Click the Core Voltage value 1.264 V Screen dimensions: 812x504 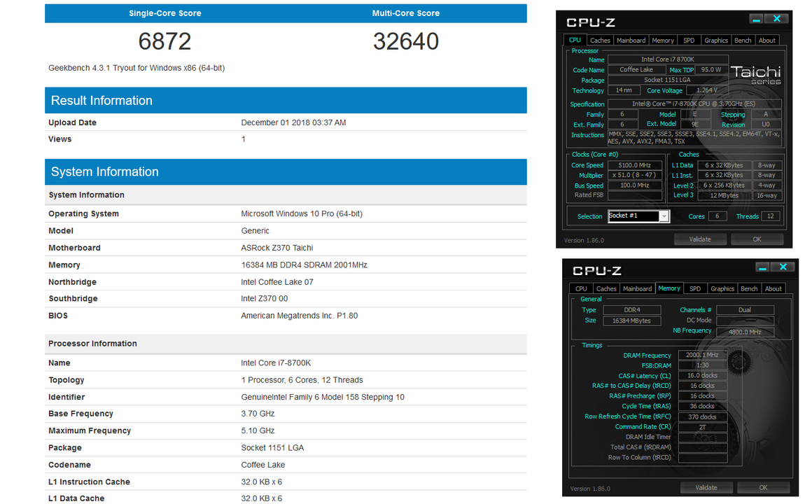(707, 90)
